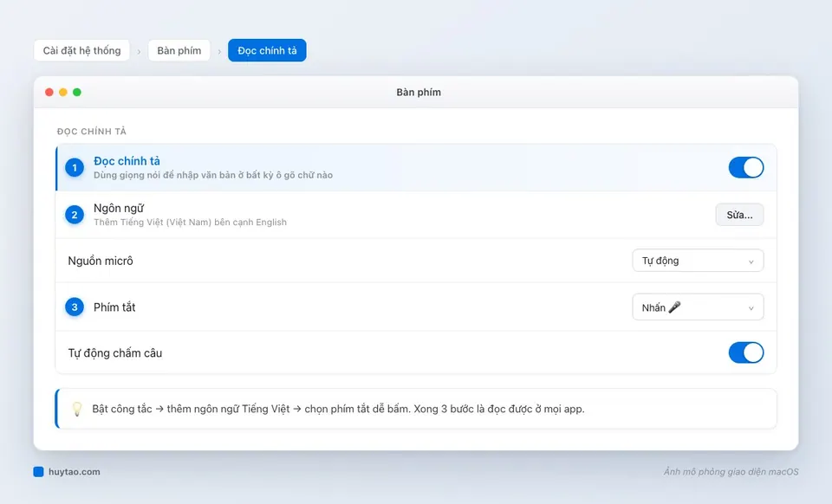The height and width of the screenshot is (504, 832).
Task: Select the Đọc chính tả breadcrumb
Action: coord(267,50)
